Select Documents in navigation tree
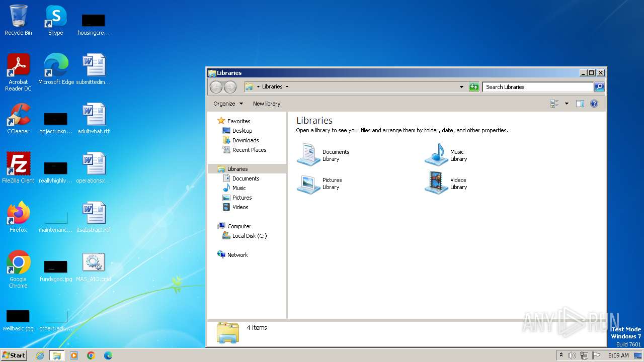This screenshot has height=362, width=644. (x=246, y=178)
